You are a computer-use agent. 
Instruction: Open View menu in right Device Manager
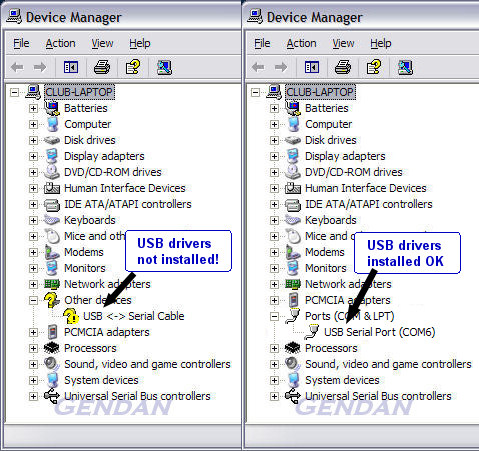tap(344, 43)
